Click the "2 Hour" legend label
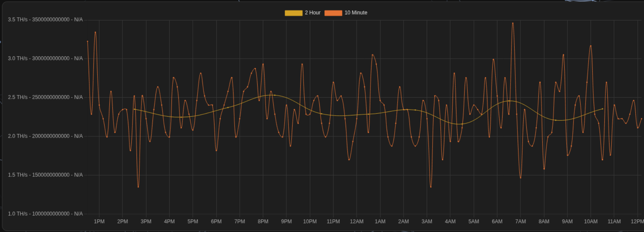The image size is (644, 232). tap(313, 13)
